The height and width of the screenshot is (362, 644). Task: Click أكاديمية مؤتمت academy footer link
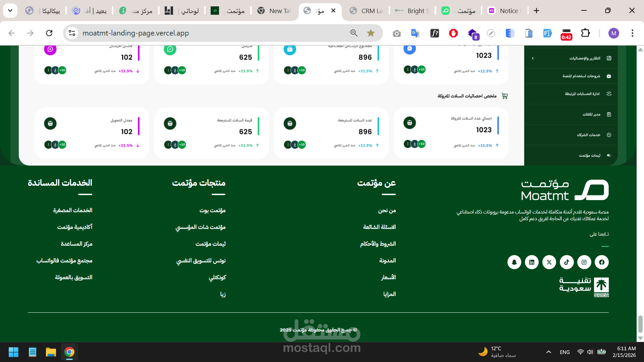click(74, 227)
